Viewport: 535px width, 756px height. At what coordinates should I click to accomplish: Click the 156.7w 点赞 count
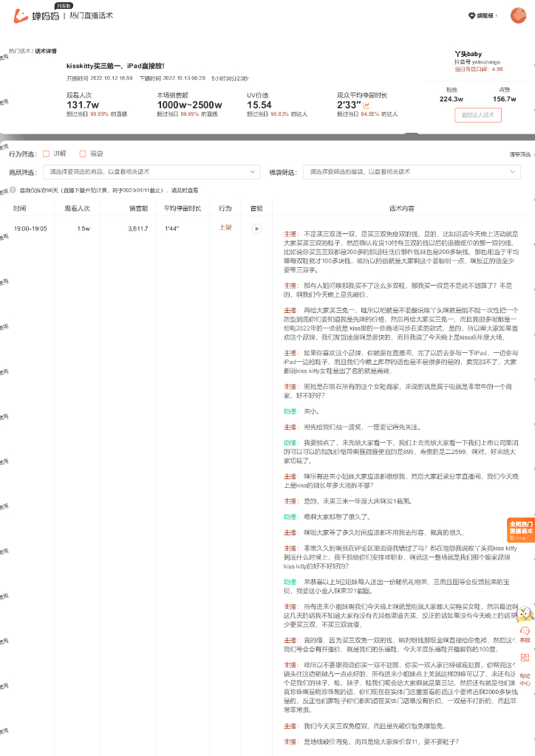[x=505, y=99]
